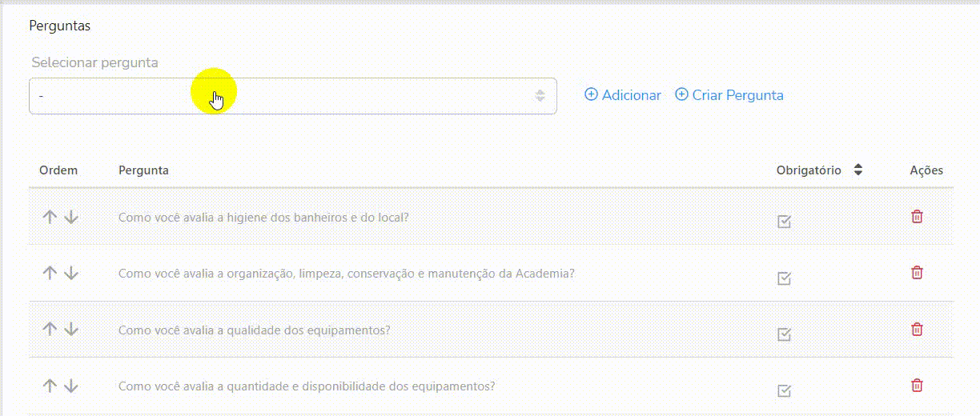Screen dimensions: 980x416
Task: Delete the qualidade dos equipamentos question
Action: click(918, 329)
